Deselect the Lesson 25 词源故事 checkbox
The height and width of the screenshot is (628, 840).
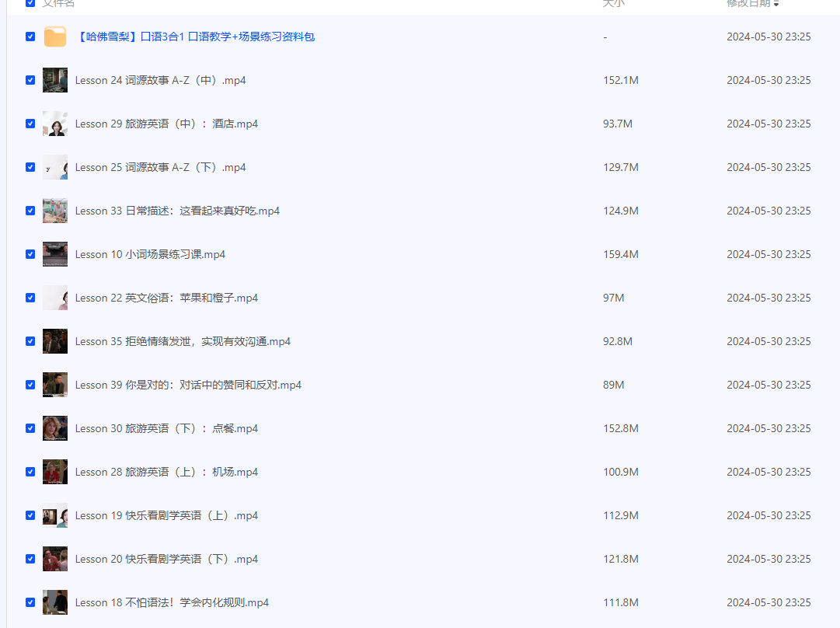point(30,167)
